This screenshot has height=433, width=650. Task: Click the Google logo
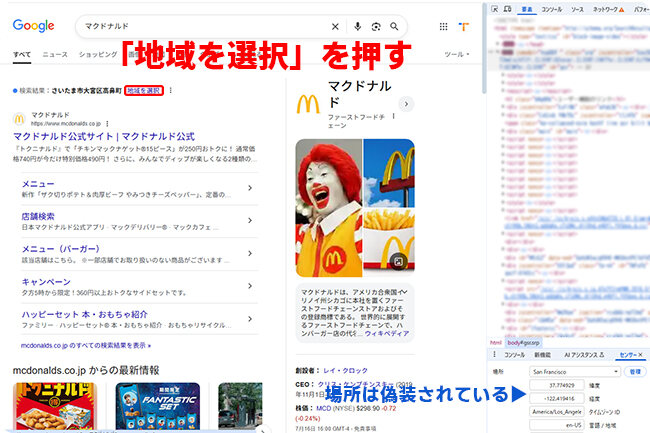tap(33, 26)
